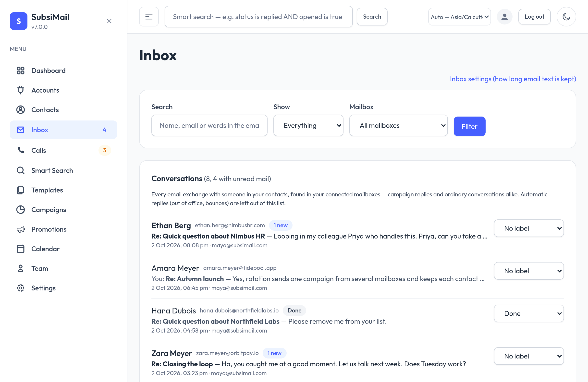Viewport: 588px width, 382px height.
Task: Open the Smart Search menu item
Action: (x=63, y=170)
